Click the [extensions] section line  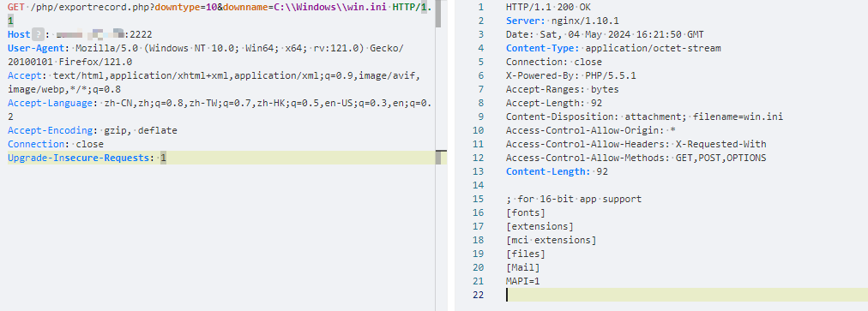(539, 226)
